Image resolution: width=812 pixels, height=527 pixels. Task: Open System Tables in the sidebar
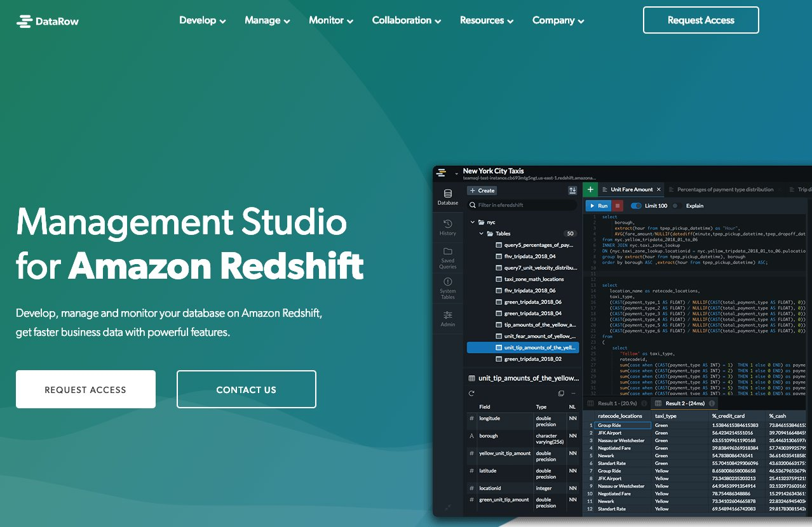[448, 289]
